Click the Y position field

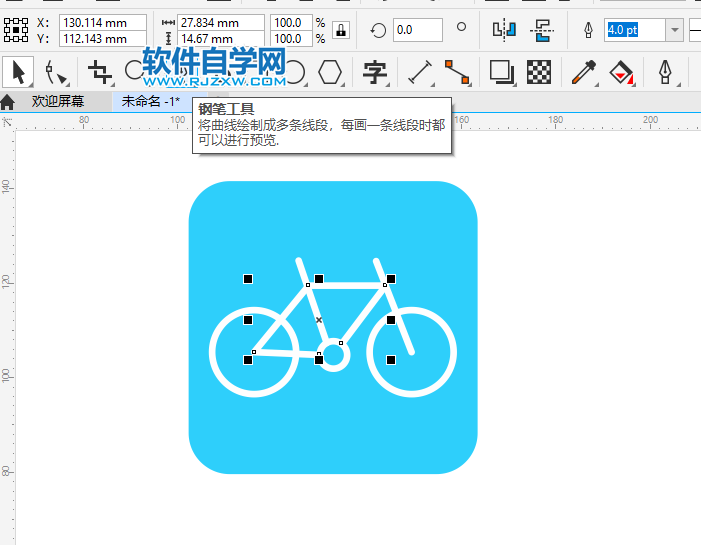click(x=103, y=38)
